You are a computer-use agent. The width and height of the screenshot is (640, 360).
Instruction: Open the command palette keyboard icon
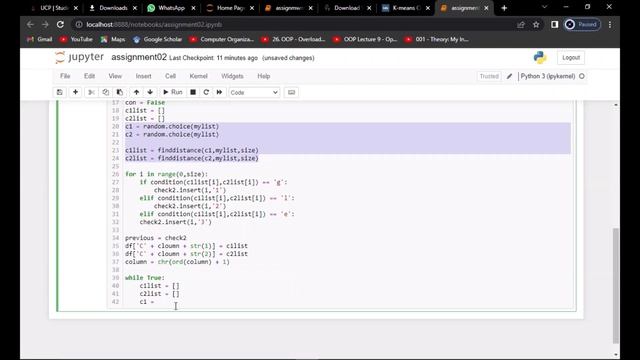291,92
